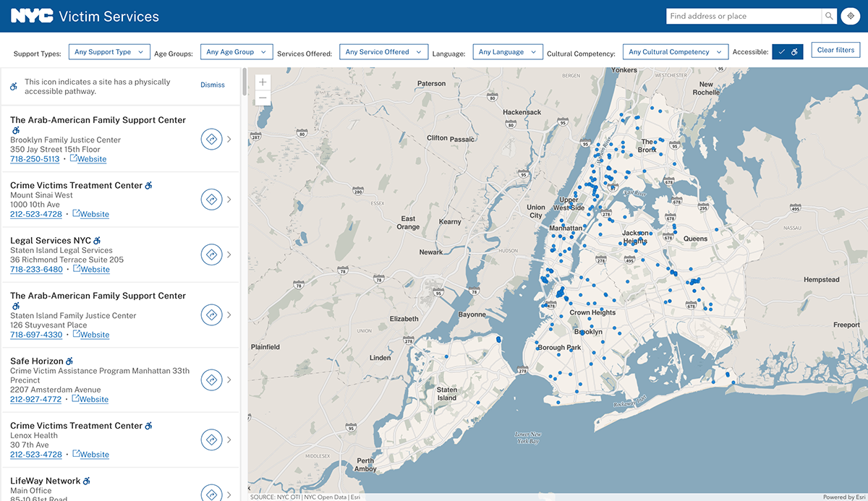Zoom out on the map
The height and width of the screenshot is (501, 868).
pyautogui.click(x=263, y=98)
